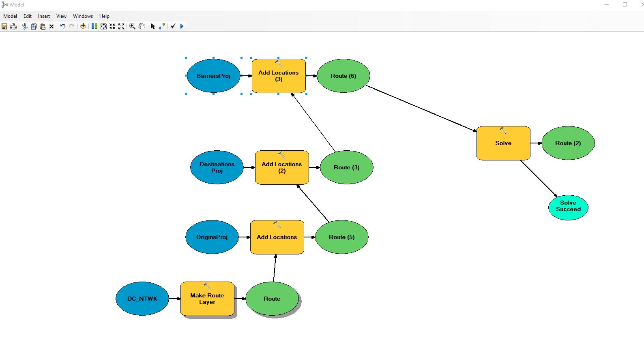
Task: Run the model with blue play arrow
Action: [x=182, y=26]
